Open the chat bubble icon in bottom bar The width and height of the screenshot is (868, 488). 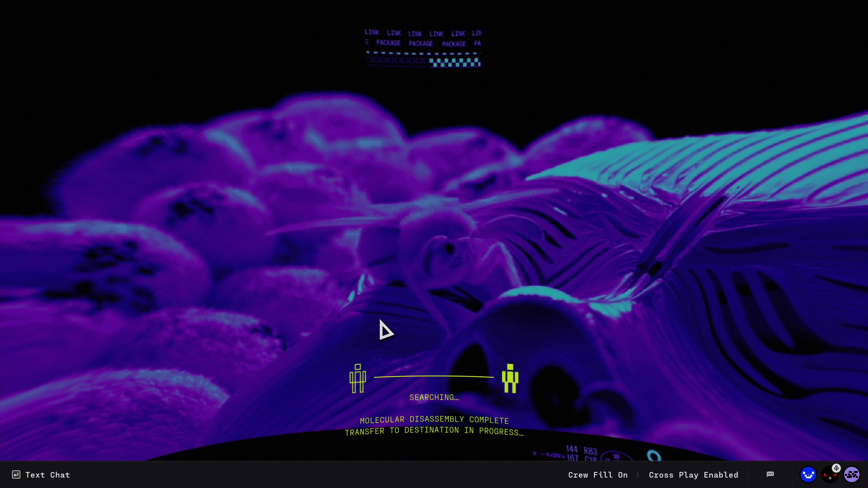(x=770, y=474)
